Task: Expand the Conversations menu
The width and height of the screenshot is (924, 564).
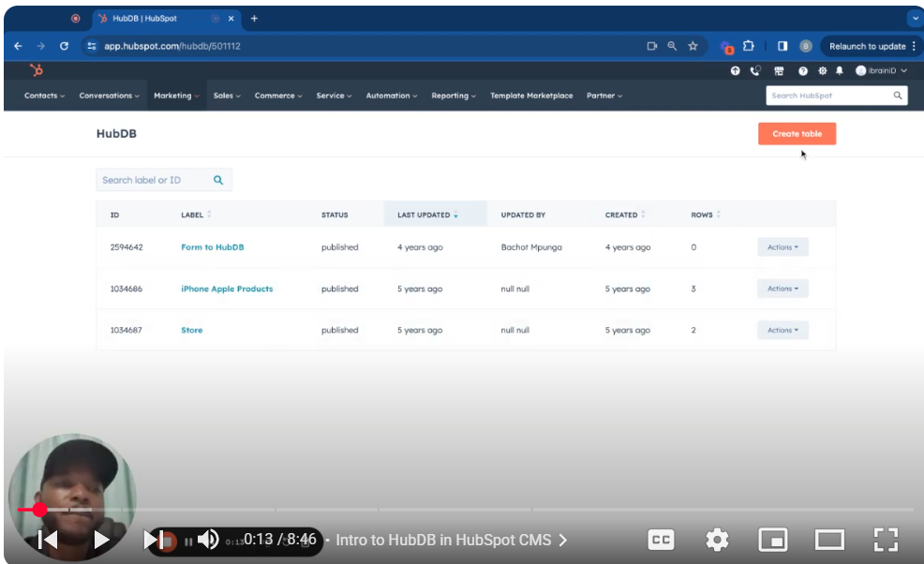Action: click(x=109, y=96)
